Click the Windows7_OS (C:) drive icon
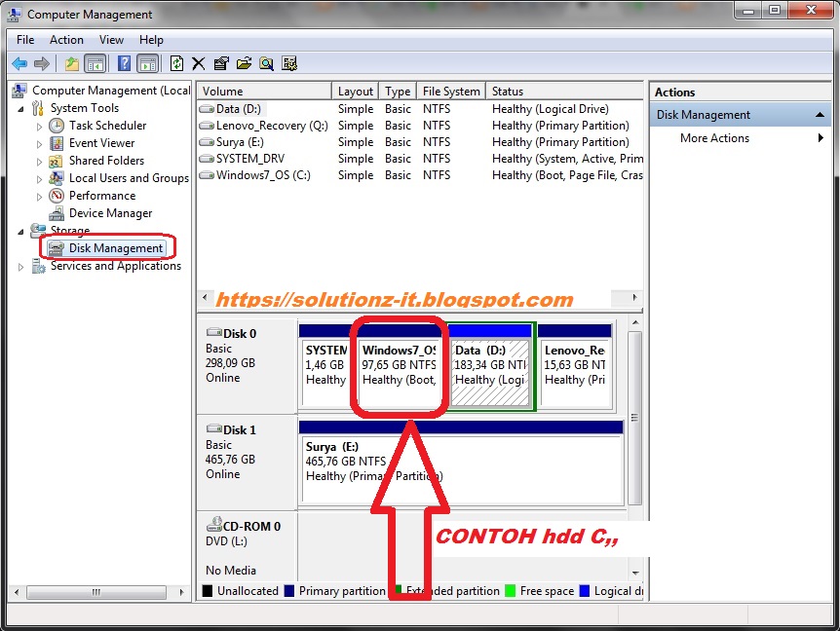The width and height of the screenshot is (840, 631). (207, 175)
